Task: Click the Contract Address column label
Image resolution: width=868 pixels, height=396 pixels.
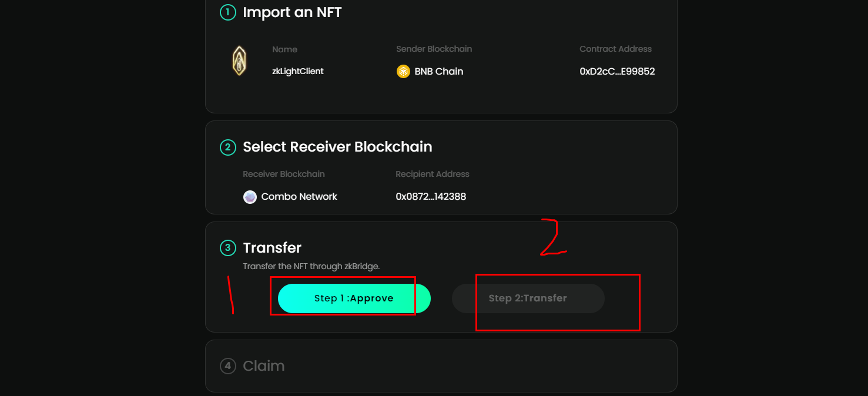Action: point(615,49)
